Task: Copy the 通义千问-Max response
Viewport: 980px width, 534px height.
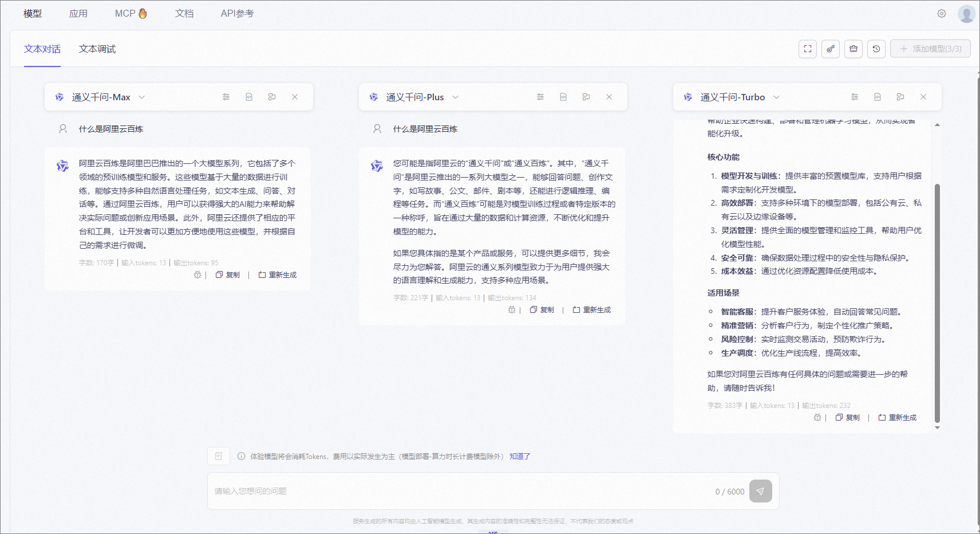Action: pos(228,275)
